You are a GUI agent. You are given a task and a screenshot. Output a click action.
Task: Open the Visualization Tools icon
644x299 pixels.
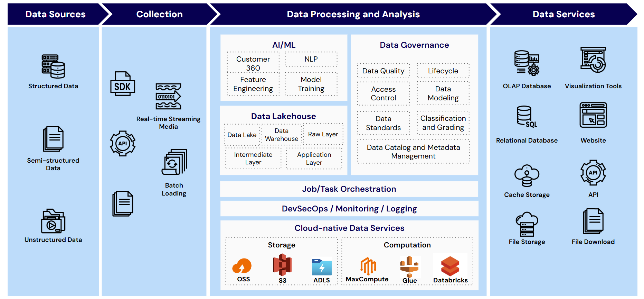coord(593,60)
